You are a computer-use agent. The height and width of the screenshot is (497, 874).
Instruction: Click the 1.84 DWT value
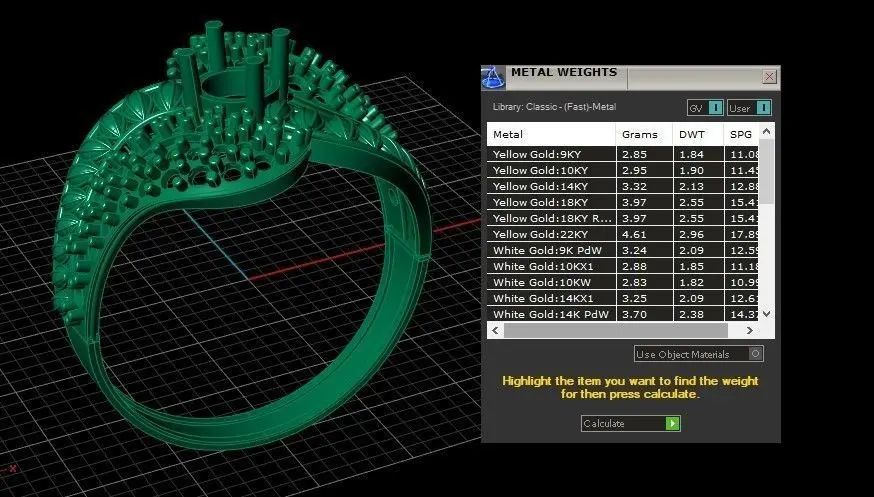tap(691, 154)
